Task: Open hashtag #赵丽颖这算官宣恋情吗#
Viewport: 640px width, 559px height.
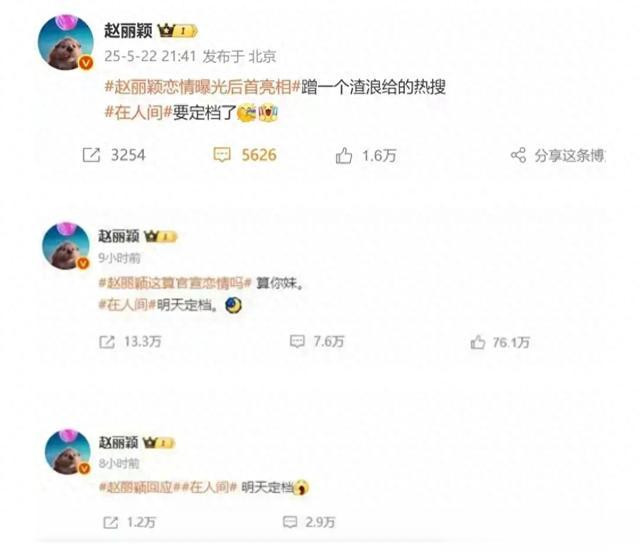Action: pyautogui.click(x=175, y=283)
